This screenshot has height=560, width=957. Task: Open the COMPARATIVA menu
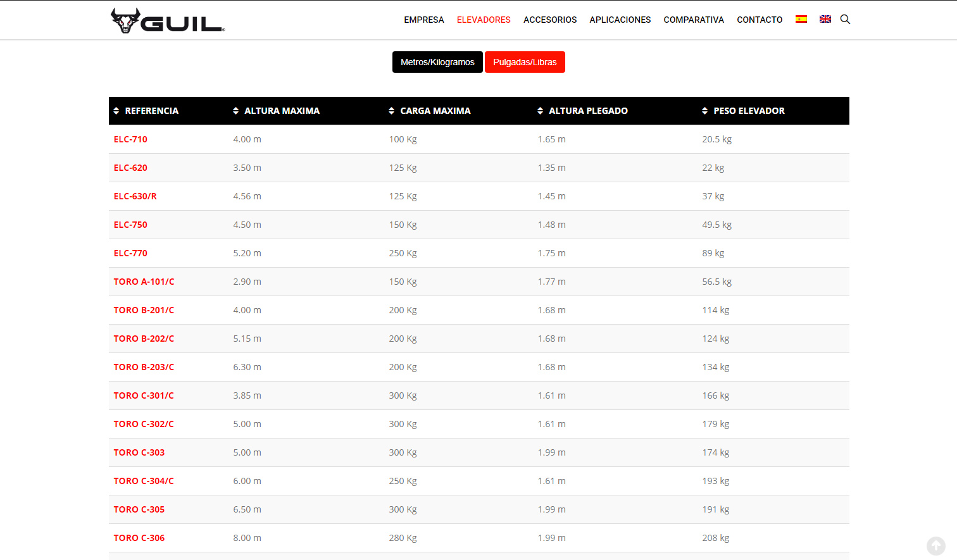pos(694,20)
